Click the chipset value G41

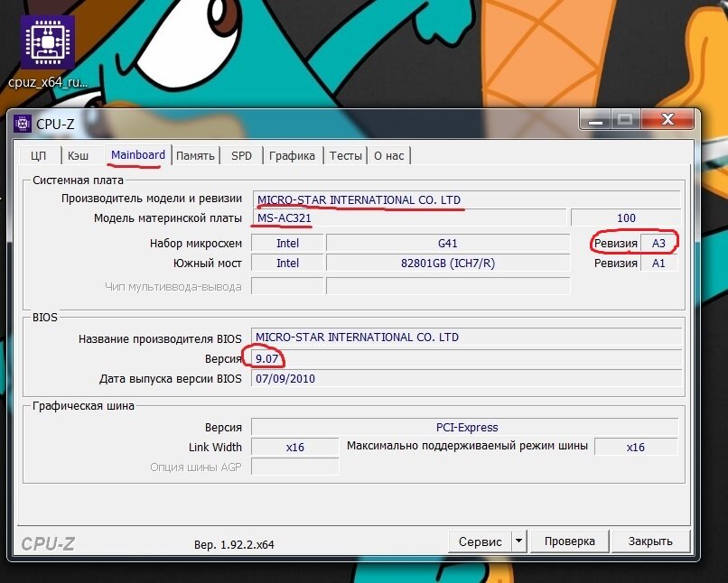[448, 243]
